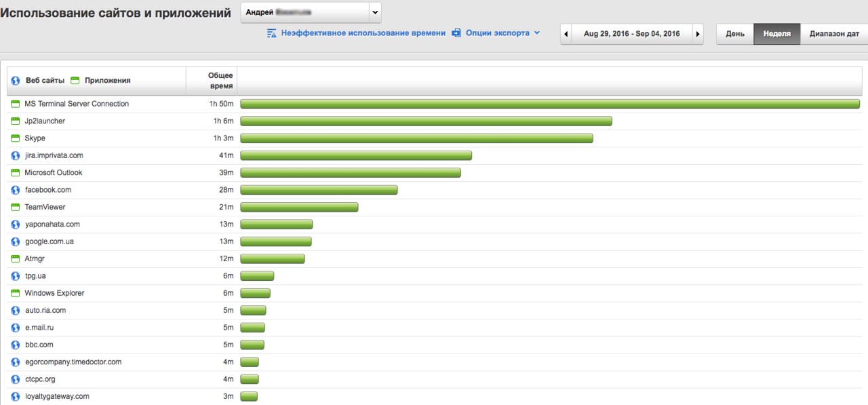
Task: Click the facebook.com globe icon
Action: (x=16, y=190)
